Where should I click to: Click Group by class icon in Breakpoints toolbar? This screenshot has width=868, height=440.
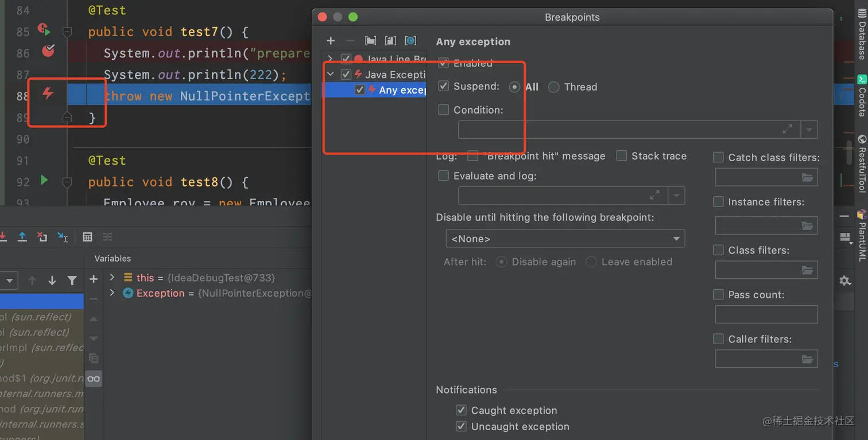[410, 41]
